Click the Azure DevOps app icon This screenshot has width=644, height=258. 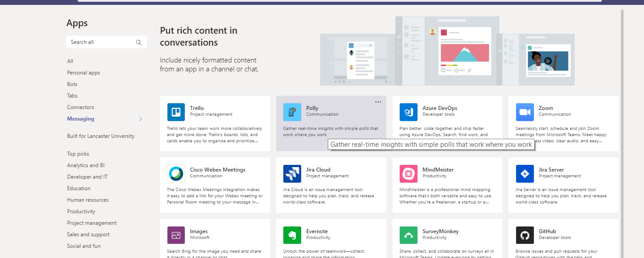409,112
